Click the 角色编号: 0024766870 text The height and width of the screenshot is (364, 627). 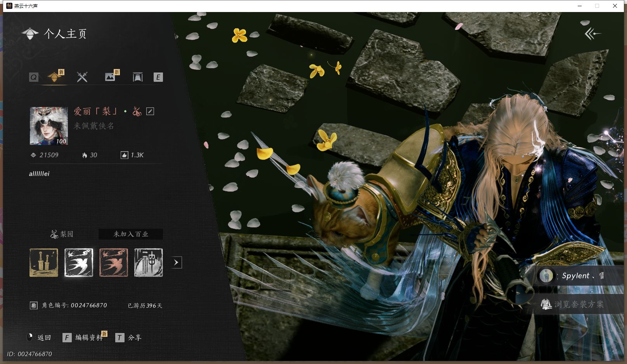click(x=74, y=305)
